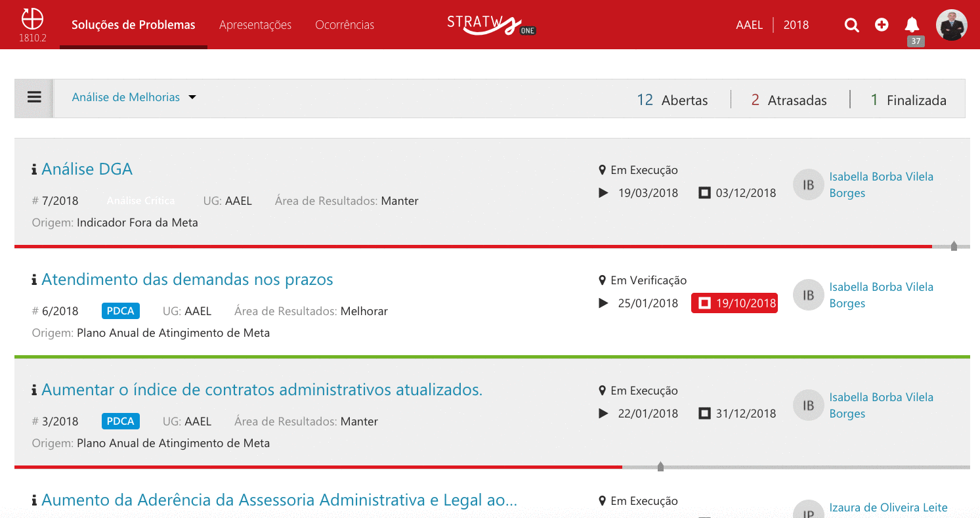The height and width of the screenshot is (518, 980).
Task: Click end date 31/12/2018 of Aumentar o índice
Action: pos(737,414)
